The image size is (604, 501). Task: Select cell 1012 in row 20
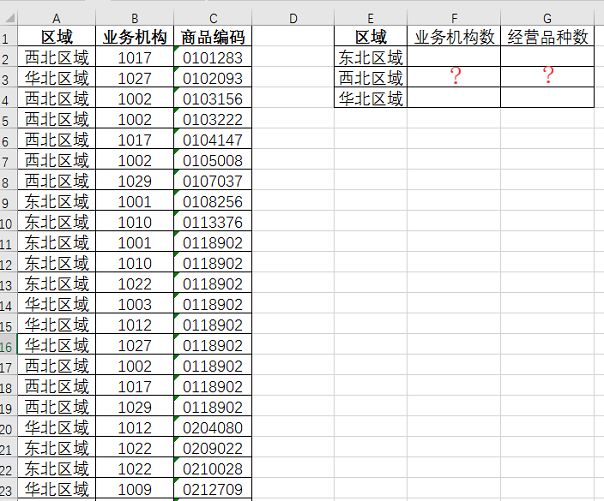[x=134, y=428]
